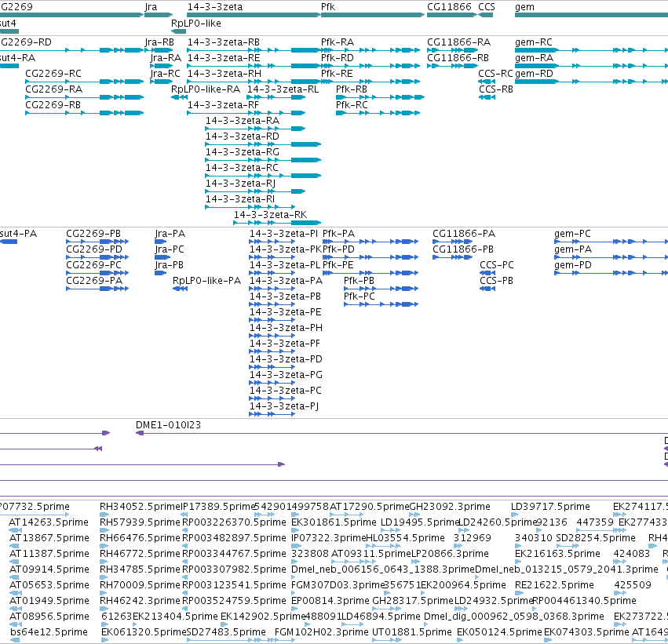Click the RH34052.5prime EST label
The image size is (668, 644).
click(x=141, y=507)
